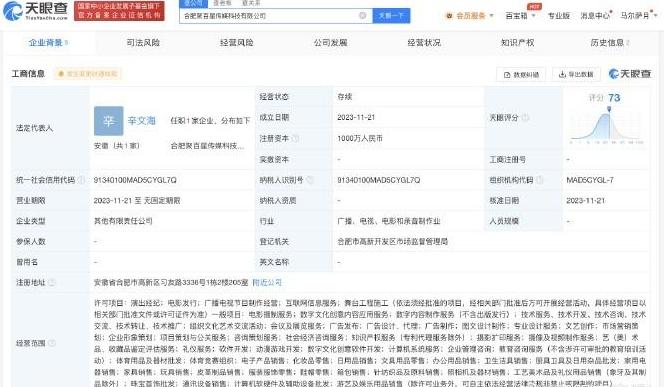
Task: Click organization code MAD5CYGL-7
Action: point(590,180)
